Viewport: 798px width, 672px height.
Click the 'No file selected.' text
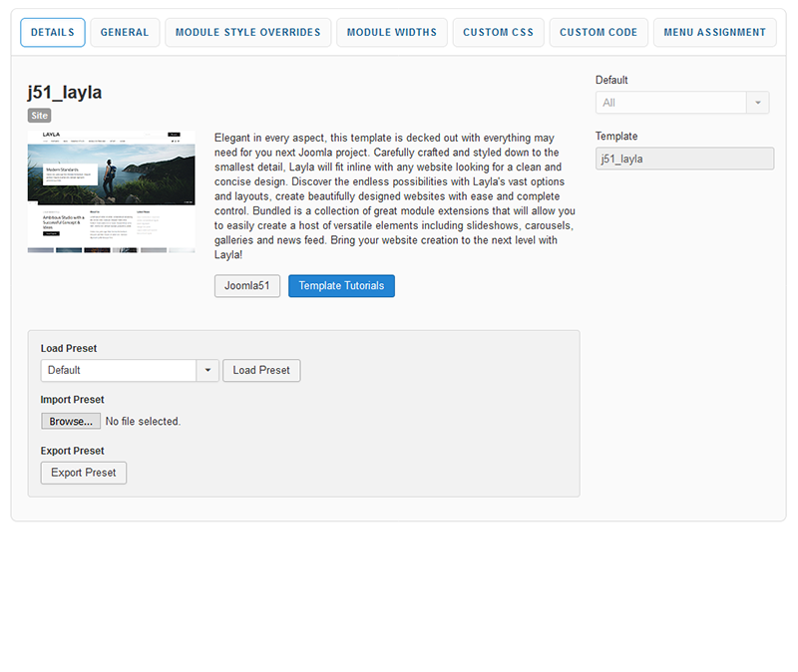143,422
